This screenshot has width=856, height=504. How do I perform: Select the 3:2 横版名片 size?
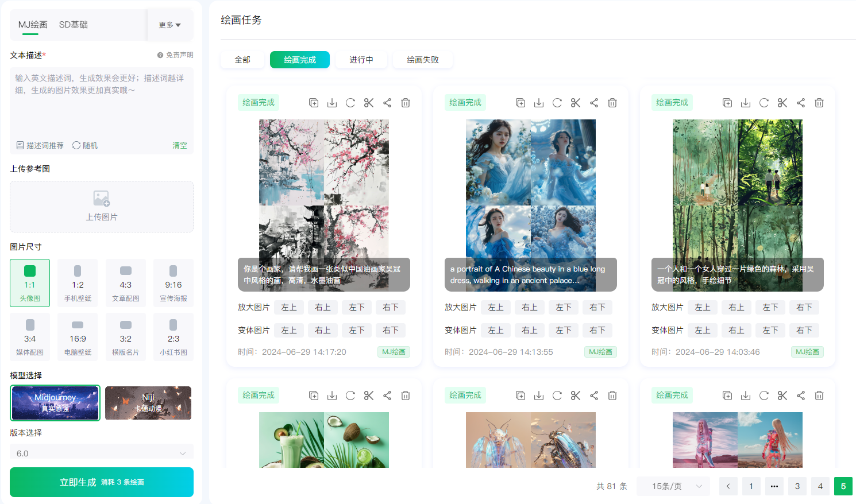pyautogui.click(x=126, y=337)
